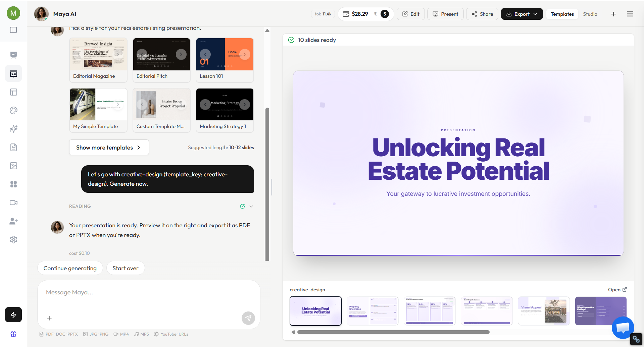This screenshot has width=644, height=347.
Task: Next preview arrow on Editorial Pitch card
Action: [x=181, y=54]
